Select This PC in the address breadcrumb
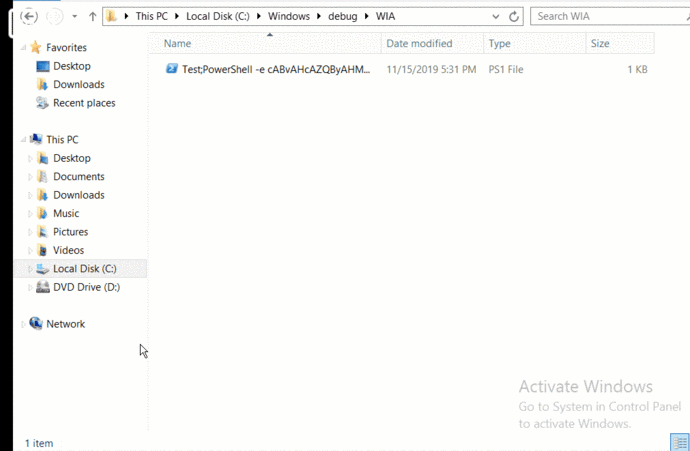This screenshot has width=690, height=451. pyautogui.click(x=151, y=16)
